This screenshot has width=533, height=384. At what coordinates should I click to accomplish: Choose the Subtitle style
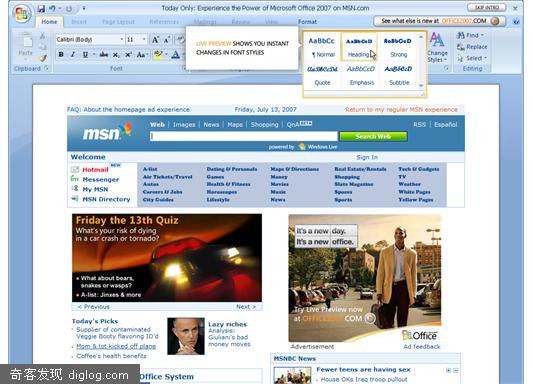click(399, 75)
